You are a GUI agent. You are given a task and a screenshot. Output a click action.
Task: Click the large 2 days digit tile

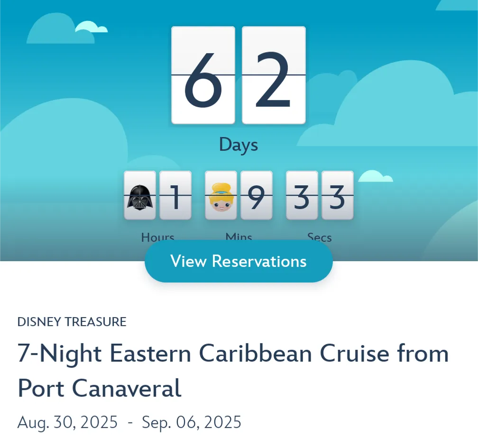(274, 75)
